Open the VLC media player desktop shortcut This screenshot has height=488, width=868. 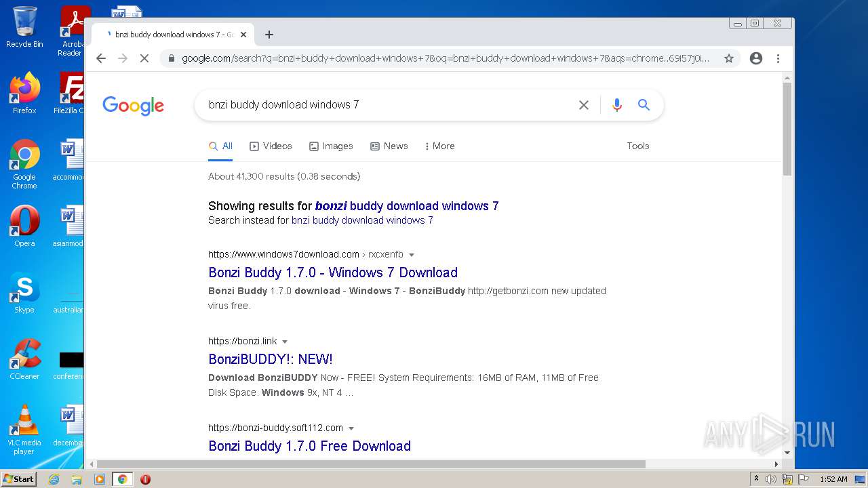(x=24, y=430)
